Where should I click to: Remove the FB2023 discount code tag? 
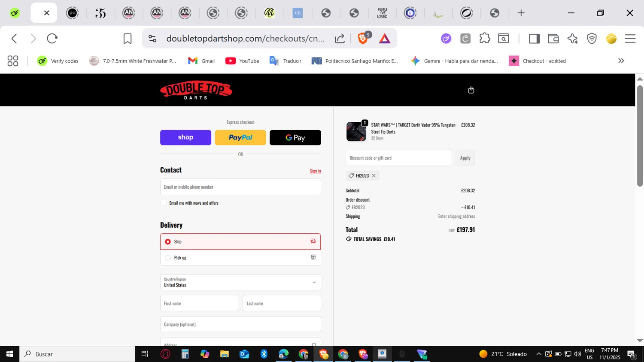[x=374, y=175]
